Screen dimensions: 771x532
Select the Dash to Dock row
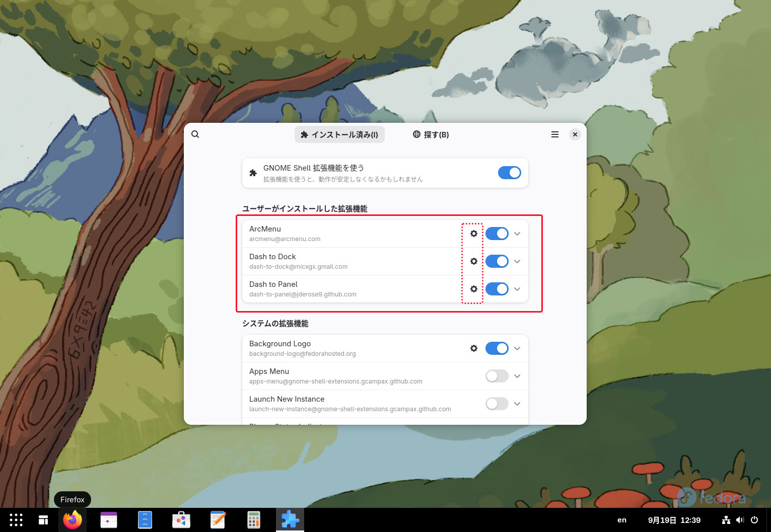[x=385, y=261]
